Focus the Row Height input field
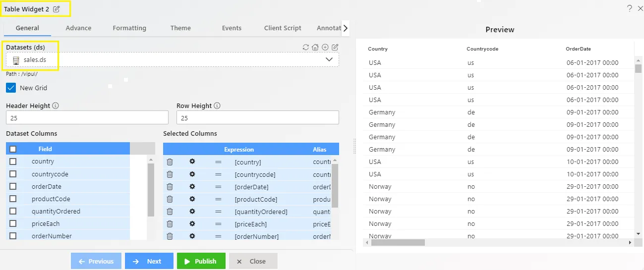Screen dimensions: 644x270 click(258, 118)
